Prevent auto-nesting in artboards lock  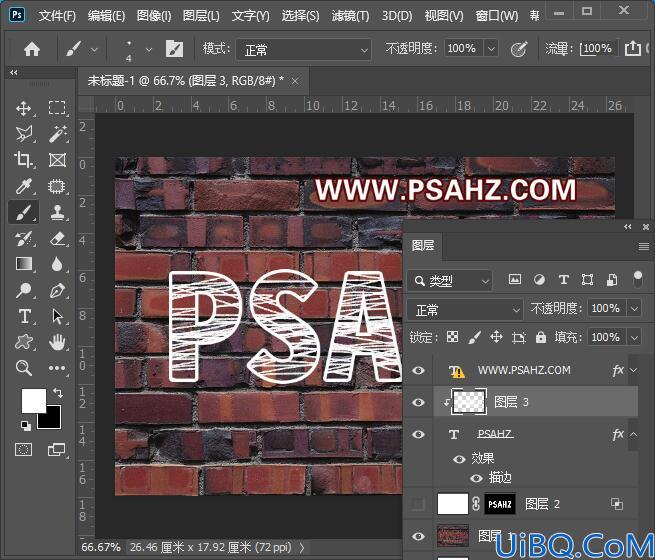pos(518,337)
